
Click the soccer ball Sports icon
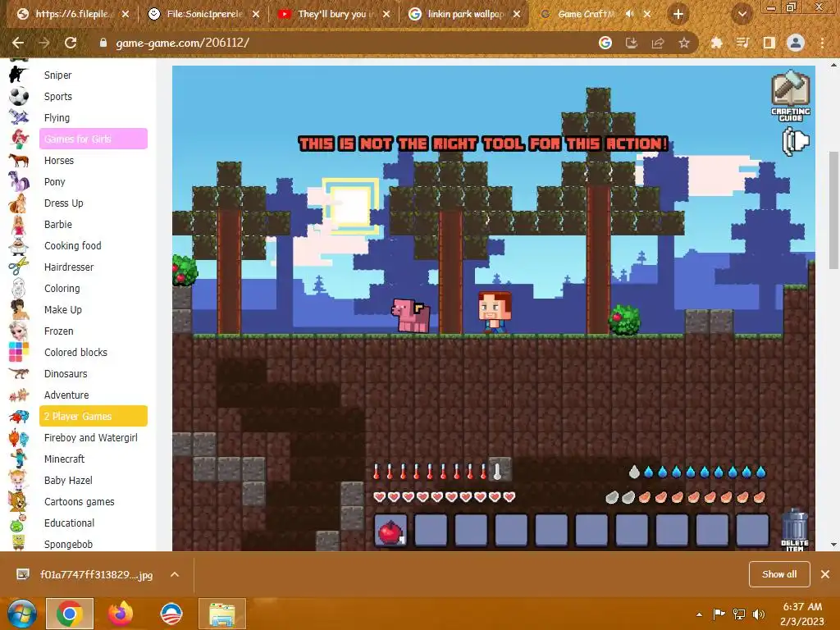click(x=18, y=96)
